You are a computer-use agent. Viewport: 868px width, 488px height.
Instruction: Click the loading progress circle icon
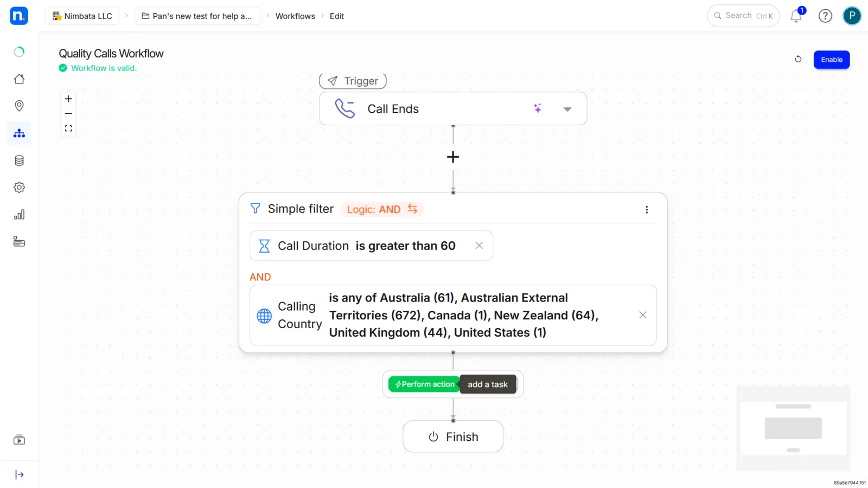(19, 52)
